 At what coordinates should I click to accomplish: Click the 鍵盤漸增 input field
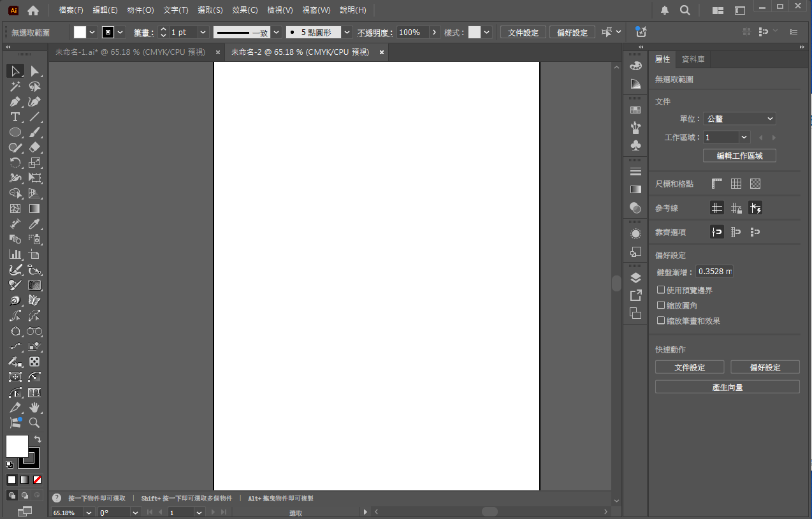714,272
